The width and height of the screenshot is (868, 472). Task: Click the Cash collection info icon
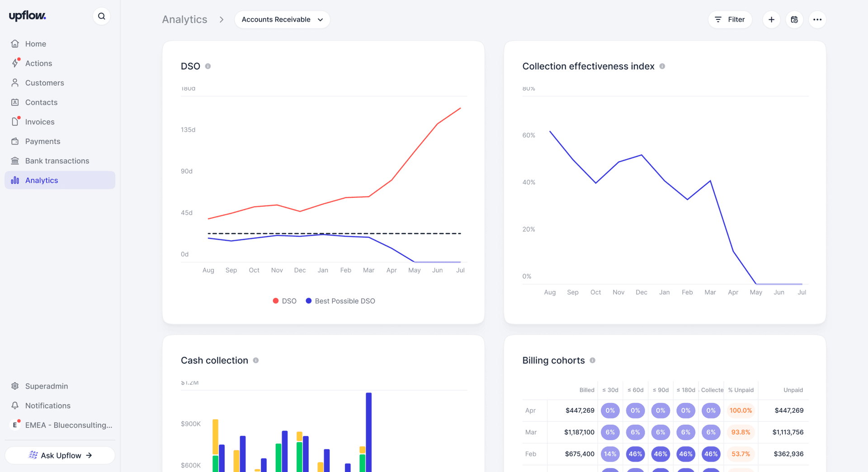click(256, 360)
